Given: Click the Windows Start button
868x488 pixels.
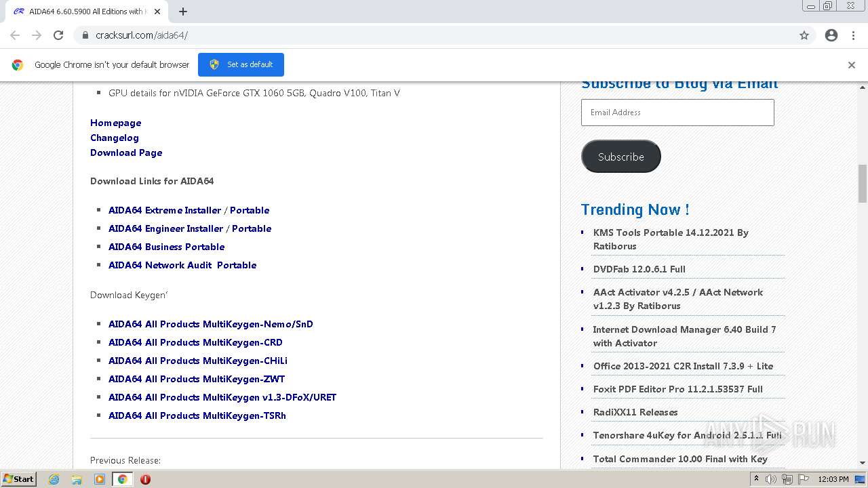Looking at the screenshot, I should pos(18,479).
